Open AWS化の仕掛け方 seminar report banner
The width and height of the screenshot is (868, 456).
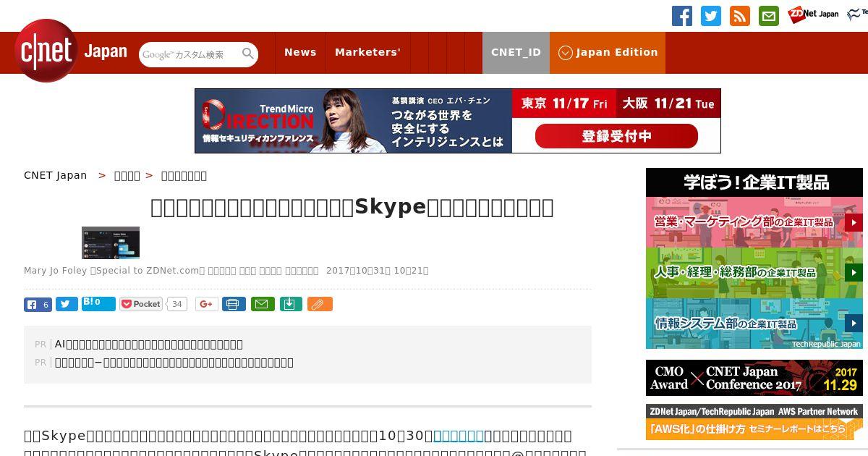point(754,422)
